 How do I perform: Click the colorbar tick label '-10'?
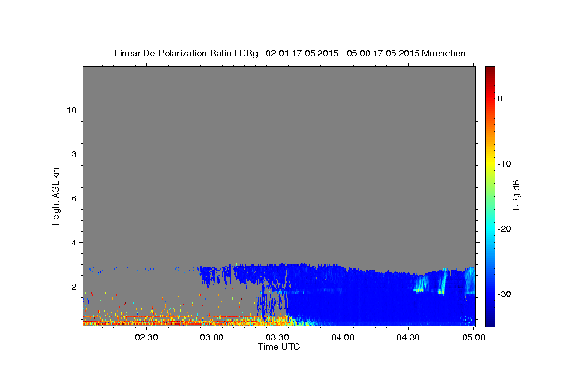pyautogui.click(x=505, y=164)
